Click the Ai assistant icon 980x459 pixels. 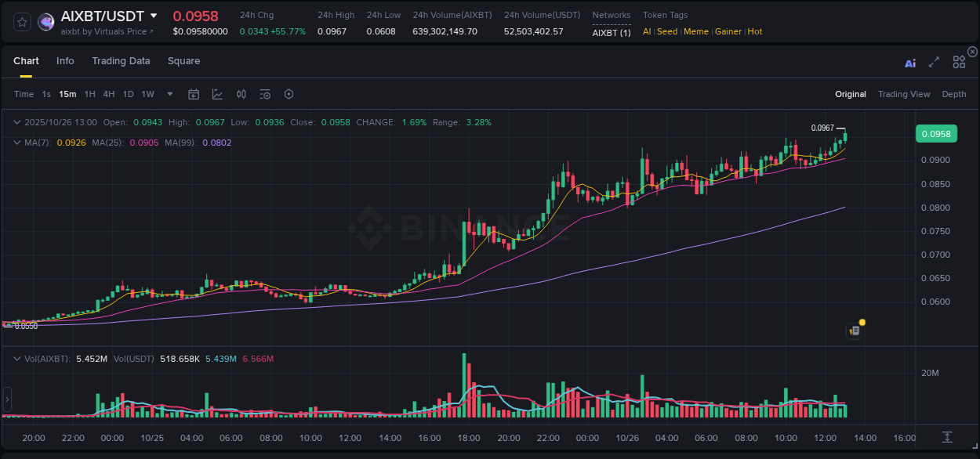(909, 63)
